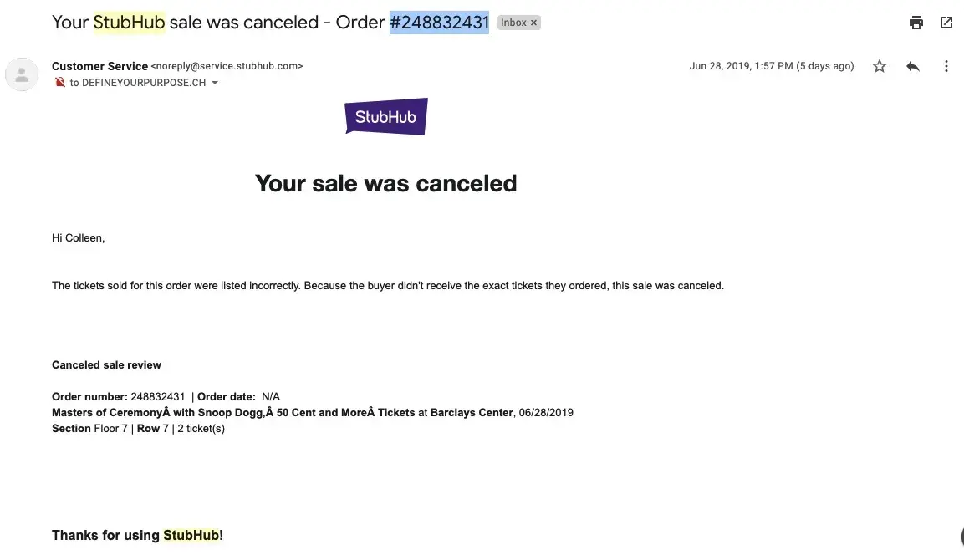964x560 pixels.
Task: Click the 'Your sale was canceled' heading
Action: [x=385, y=183]
